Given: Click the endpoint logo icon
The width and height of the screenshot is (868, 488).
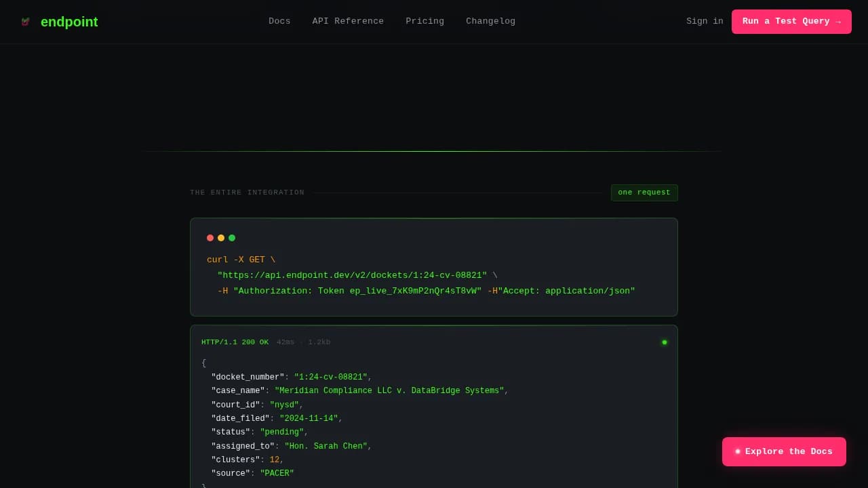Looking at the screenshot, I should tap(25, 22).
